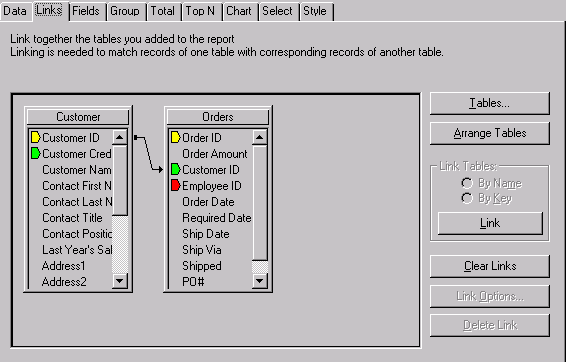Click the Delete Link button
Viewport: 566px width, 362px height.
pyautogui.click(x=490, y=325)
